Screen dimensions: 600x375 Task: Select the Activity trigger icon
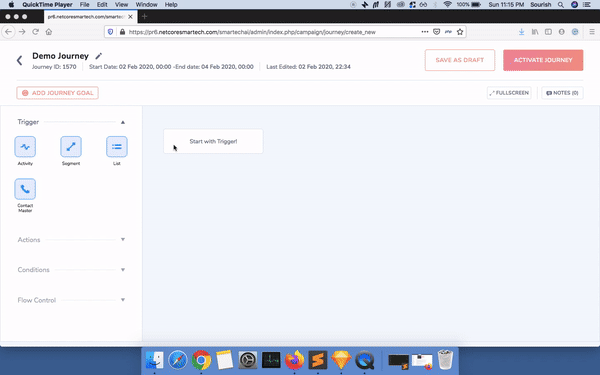coord(25,147)
